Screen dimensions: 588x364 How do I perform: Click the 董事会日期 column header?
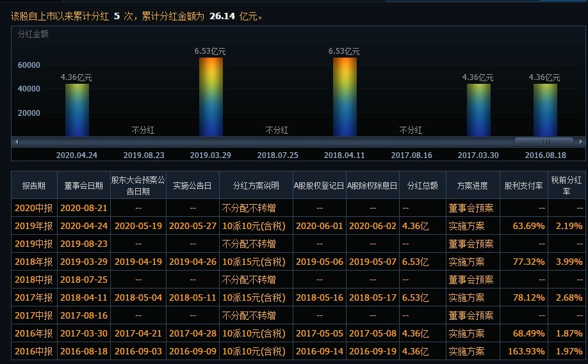(84, 186)
